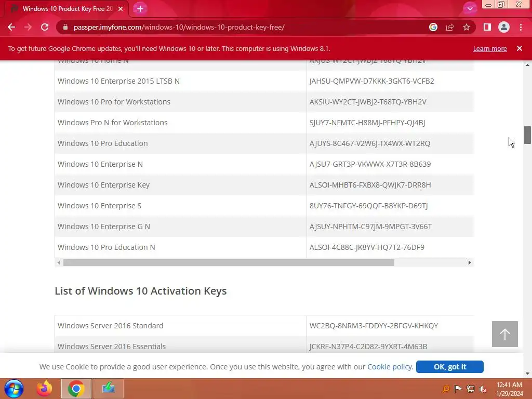
Task: Select key JAHSU-QMPVW-D7KKK-3GKT6-VCFB2
Action: click(x=371, y=81)
